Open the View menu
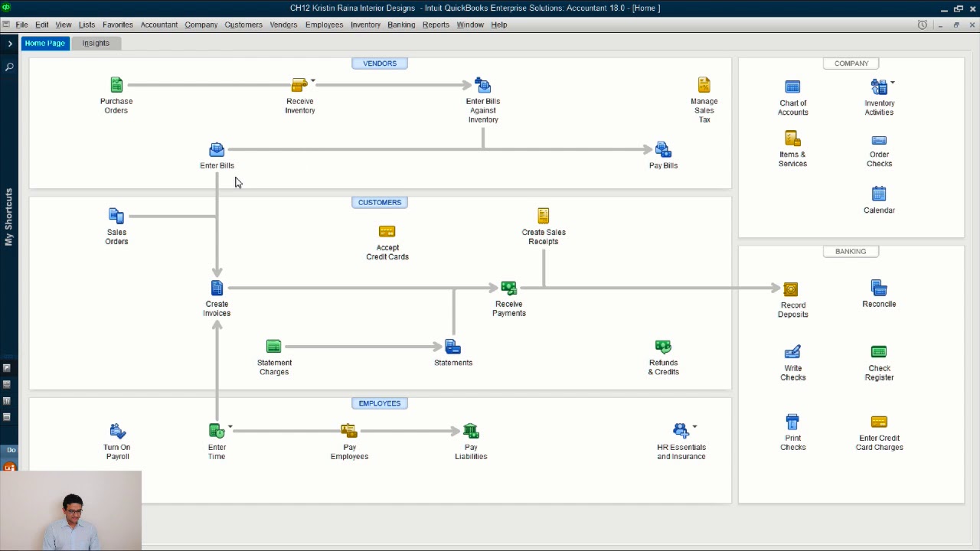 [x=64, y=24]
